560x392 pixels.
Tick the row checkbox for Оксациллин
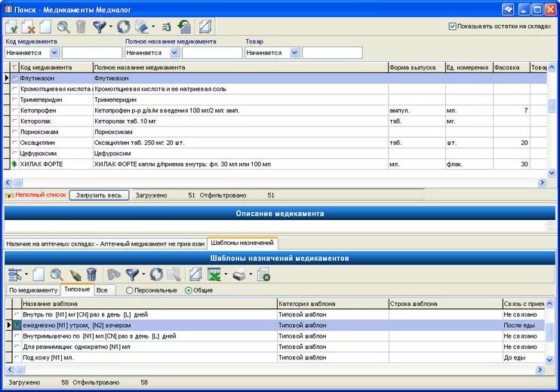[x=14, y=142]
